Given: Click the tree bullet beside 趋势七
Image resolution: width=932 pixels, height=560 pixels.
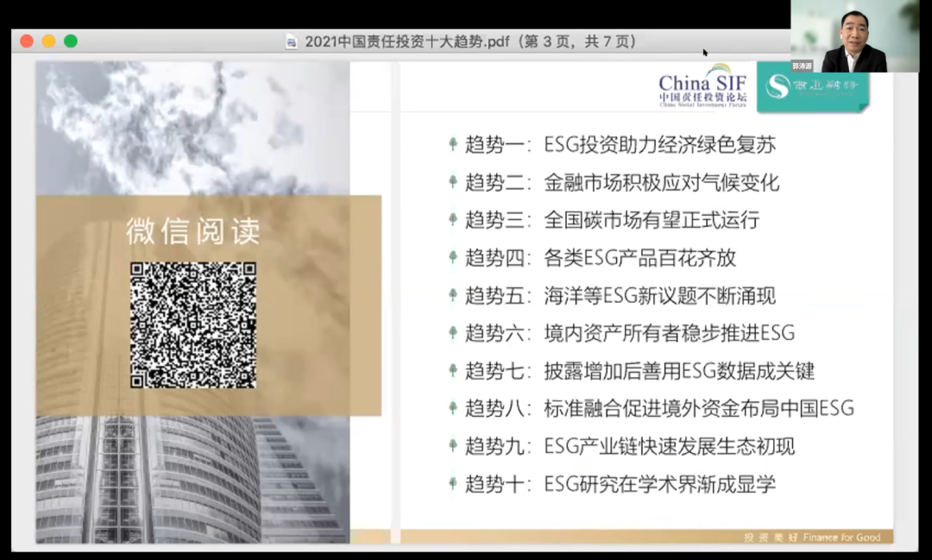Looking at the screenshot, I should (452, 371).
